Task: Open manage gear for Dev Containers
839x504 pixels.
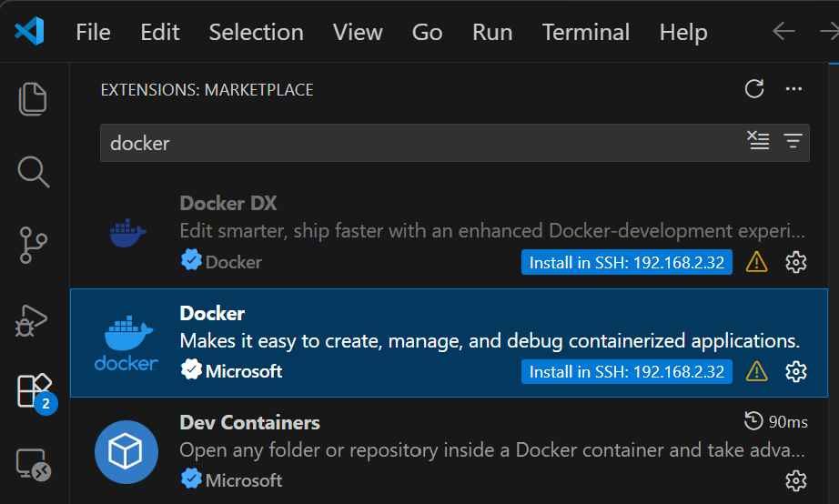Action: [795, 480]
